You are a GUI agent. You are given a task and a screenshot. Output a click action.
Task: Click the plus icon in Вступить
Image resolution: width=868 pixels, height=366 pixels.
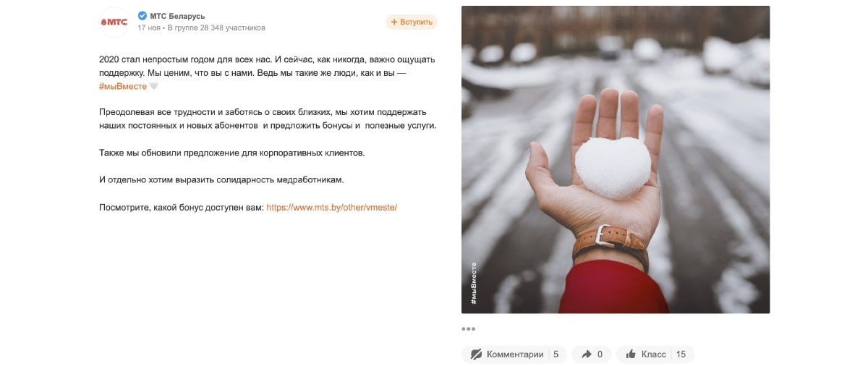click(394, 22)
